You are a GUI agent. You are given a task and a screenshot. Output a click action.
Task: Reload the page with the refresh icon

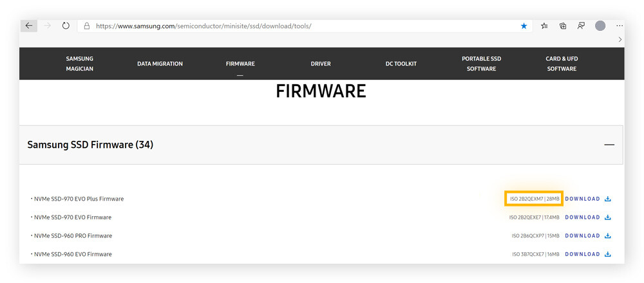click(66, 26)
